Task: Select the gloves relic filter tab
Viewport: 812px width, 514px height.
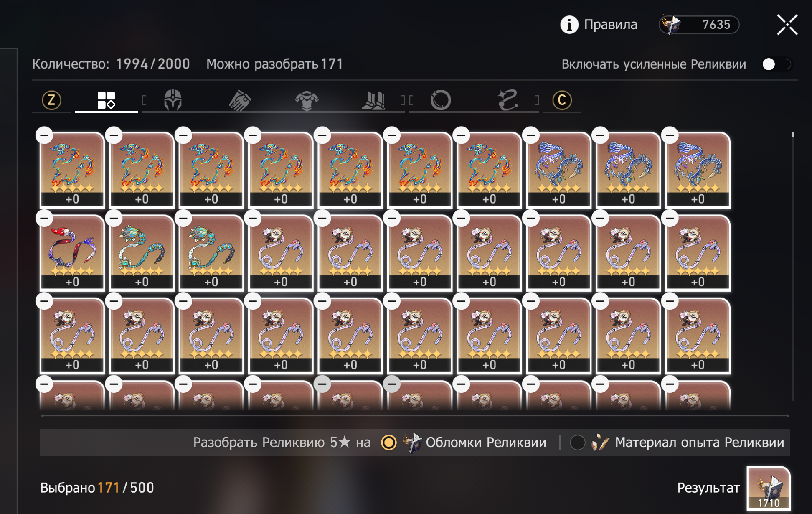Action: pos(240,100)
